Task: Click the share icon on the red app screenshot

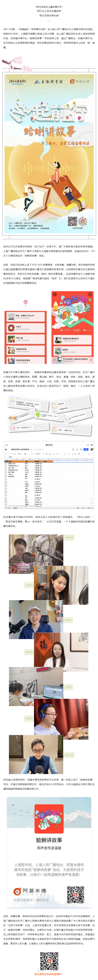Action: (x=90, y=294)
